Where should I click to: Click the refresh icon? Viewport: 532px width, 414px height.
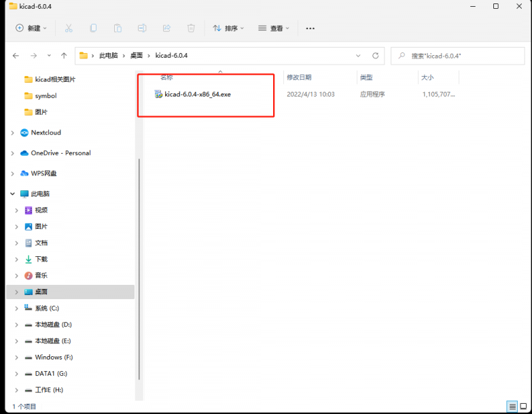click(x=375, y=56)
